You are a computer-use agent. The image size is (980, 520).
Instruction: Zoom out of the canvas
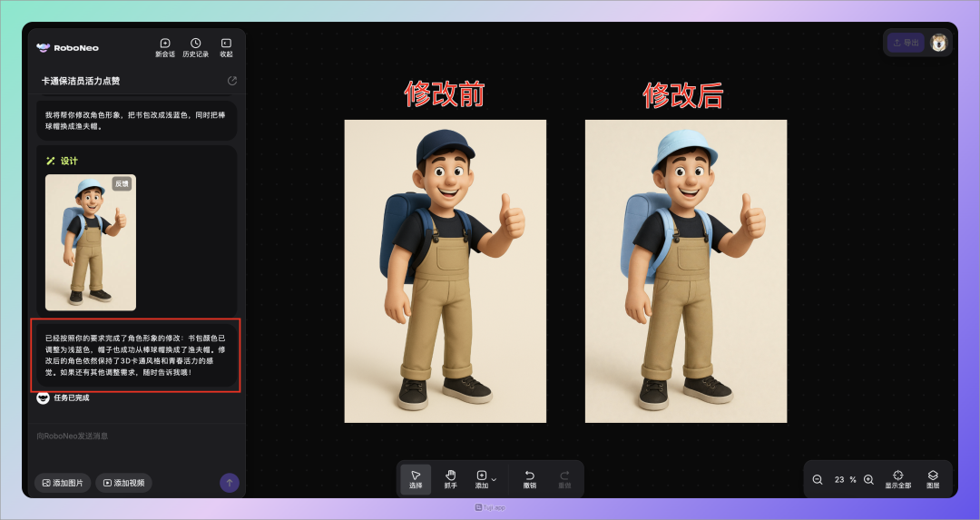[818, 479]
